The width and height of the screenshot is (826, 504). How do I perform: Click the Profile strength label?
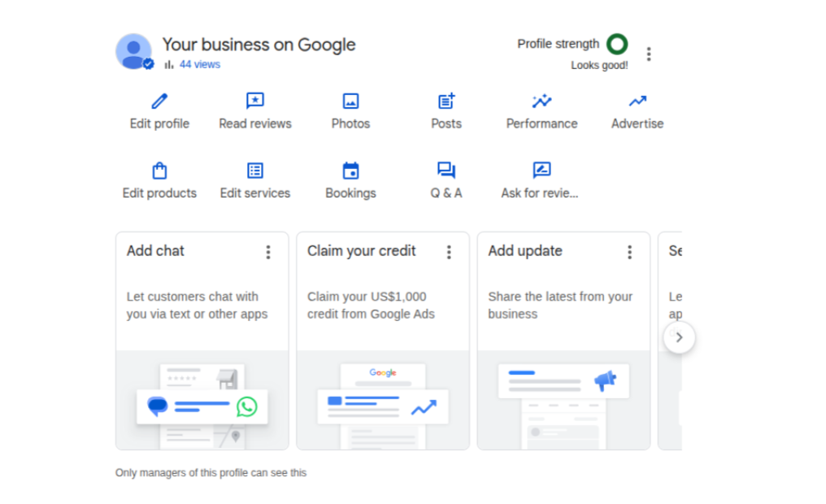pos(559,44)
